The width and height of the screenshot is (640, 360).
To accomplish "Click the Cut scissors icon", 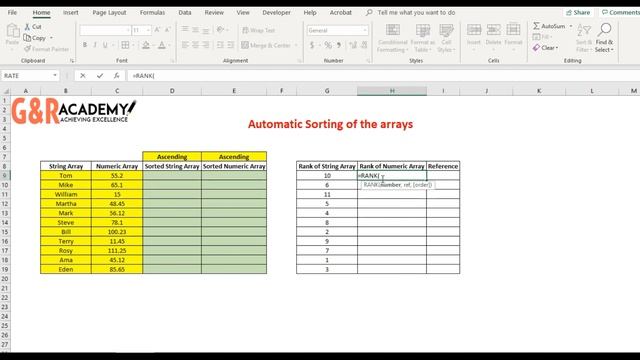I will pyautogui.click(x=27, y=27).
